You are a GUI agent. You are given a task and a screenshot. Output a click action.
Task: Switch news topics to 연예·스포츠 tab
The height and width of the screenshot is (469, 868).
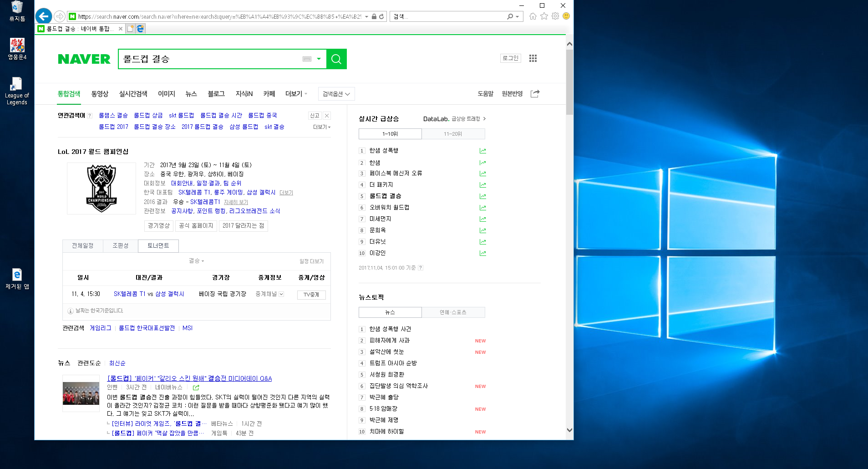click(x=453, y=312)
